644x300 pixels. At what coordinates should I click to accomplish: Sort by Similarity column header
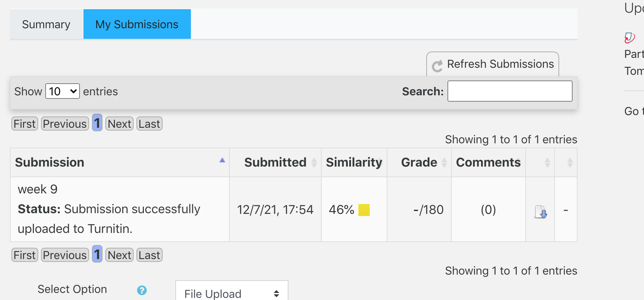coord(354,162)
